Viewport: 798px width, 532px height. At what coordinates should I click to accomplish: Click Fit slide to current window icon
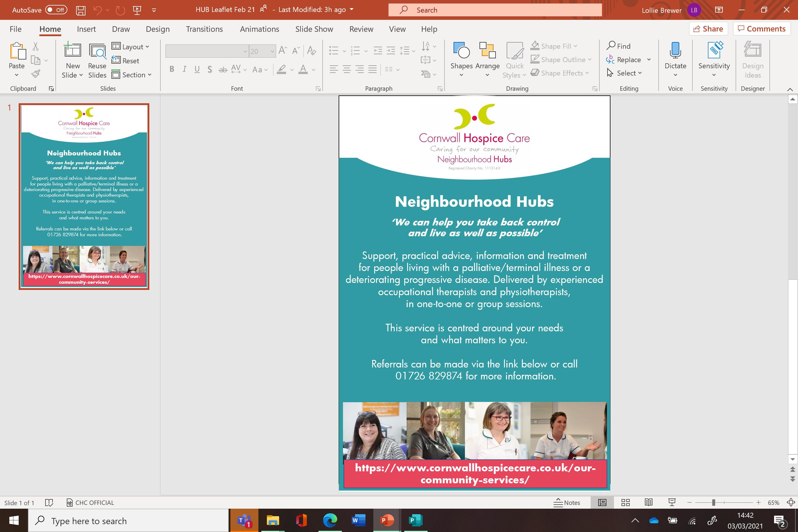[x=791, y=503]
